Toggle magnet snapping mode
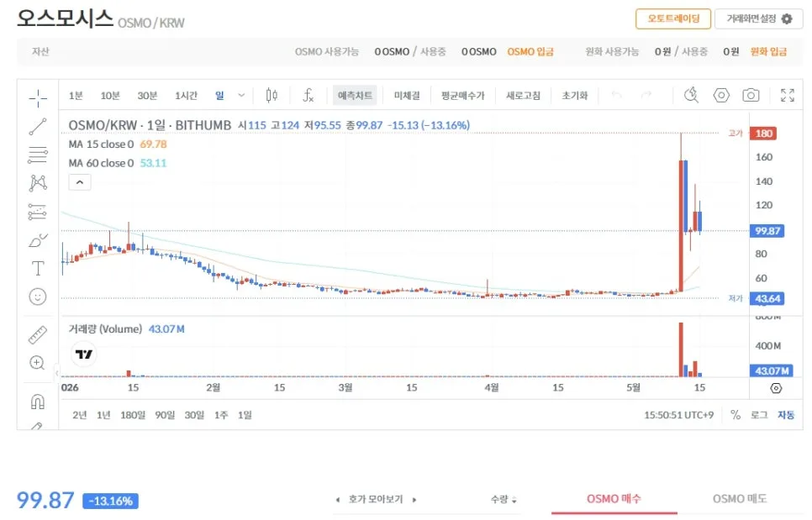Screen dimensions: 812x520 click(38, 402)
